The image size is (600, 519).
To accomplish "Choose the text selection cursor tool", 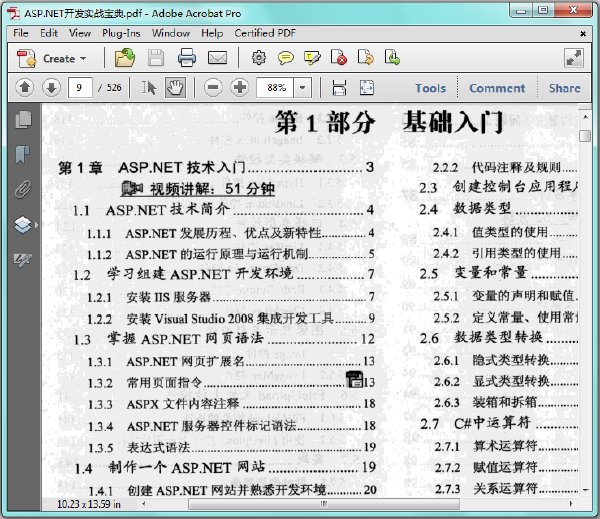I will tap(149, 88).
